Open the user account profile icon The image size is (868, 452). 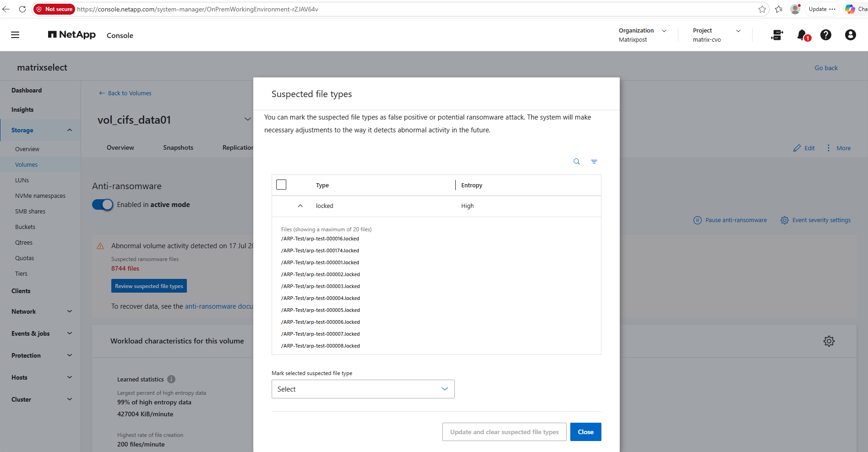click(x=851, y=35)
